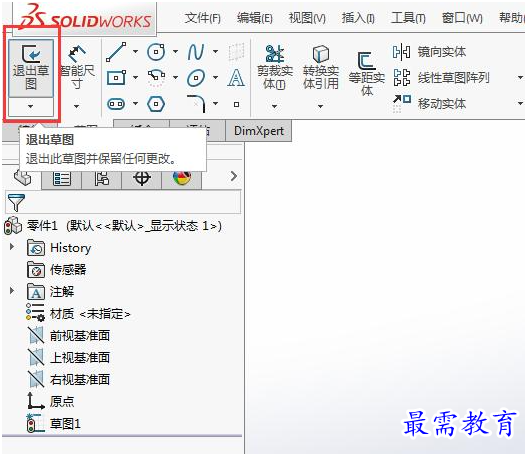Open the DimXpertManager crosshair tab
The height and width of the screenshot is (455, 525).
click(x=142, y=179)
